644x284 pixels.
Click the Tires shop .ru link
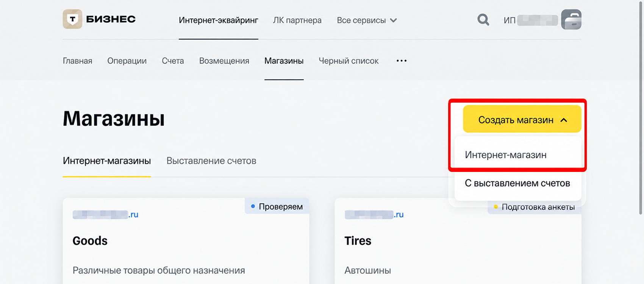[x=374, y=215]
